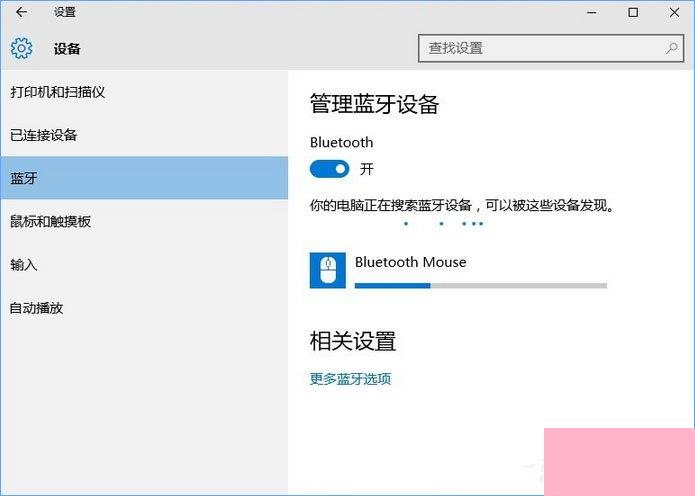Viewport: 695px width, 496px height.
Task: Select 蓝牙 in the sidebar
Action: tap(144, 178)
